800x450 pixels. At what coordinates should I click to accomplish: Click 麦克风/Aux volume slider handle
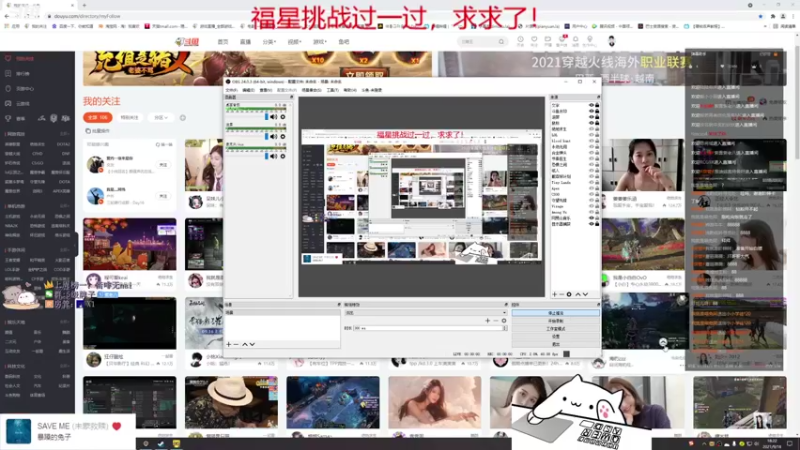pos(266,156)
